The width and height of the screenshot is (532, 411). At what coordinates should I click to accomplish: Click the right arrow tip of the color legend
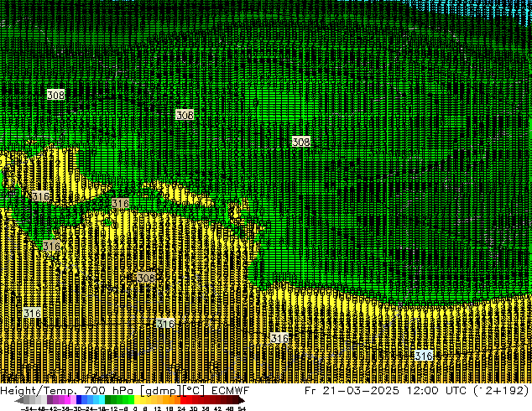[x=243, y=401]
